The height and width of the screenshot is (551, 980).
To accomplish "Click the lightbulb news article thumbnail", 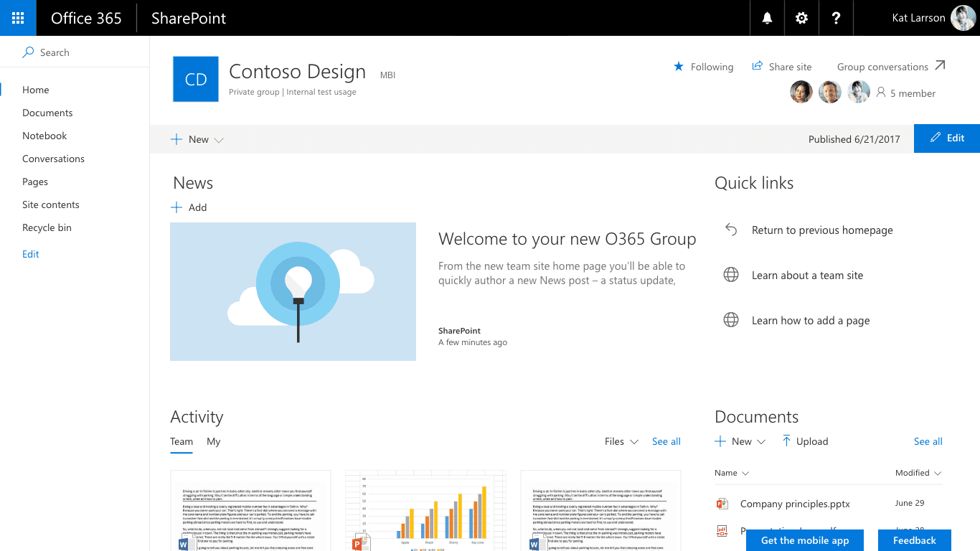I will pos(293,291).
